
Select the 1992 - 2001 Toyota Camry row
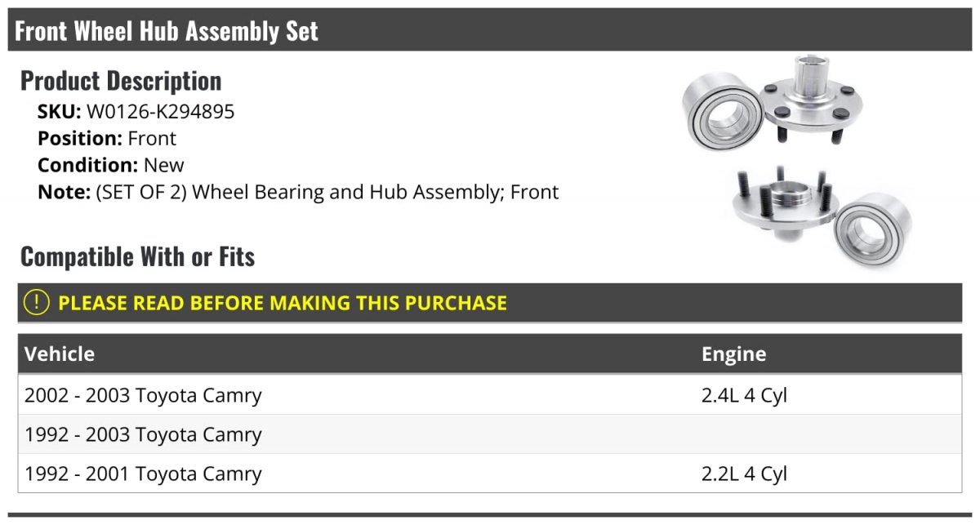(490, 474)
